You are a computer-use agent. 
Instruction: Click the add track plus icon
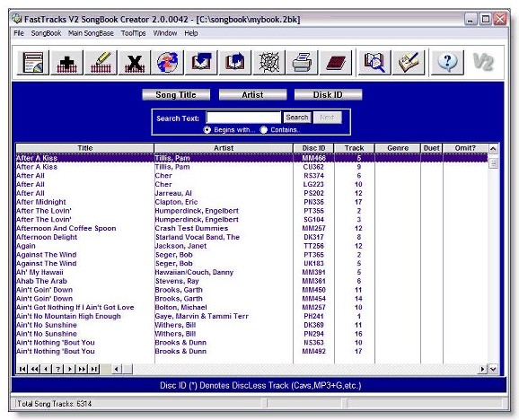[66, 62]
